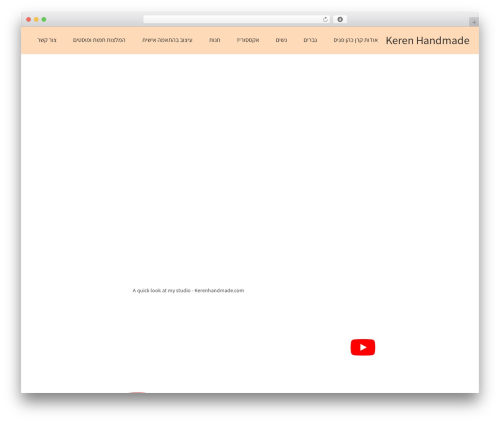Screen dimensions: 500x423
Task: Select the 'גברים' men menu item
Action: click(310, 40)
